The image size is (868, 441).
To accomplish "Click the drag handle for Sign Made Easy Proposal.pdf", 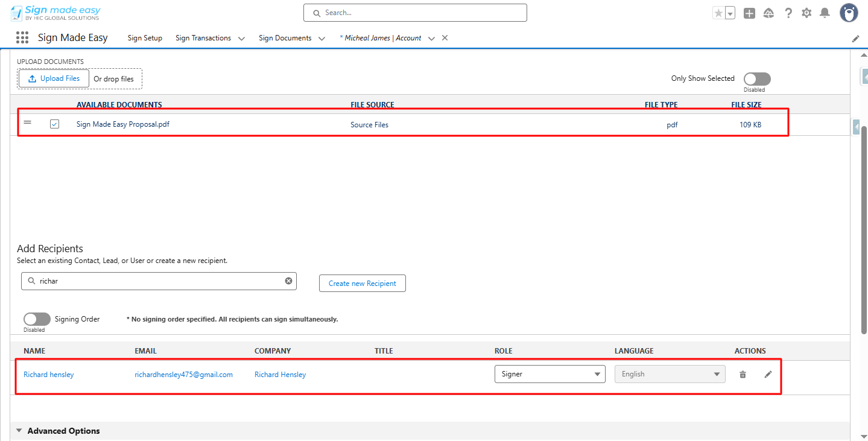I will pos(27,122).
